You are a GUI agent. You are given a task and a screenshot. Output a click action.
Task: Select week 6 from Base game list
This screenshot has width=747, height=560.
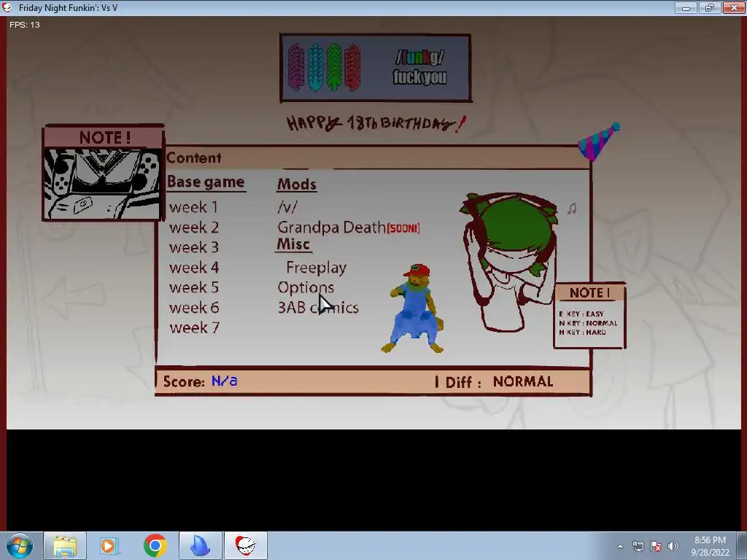click(193, 308)
